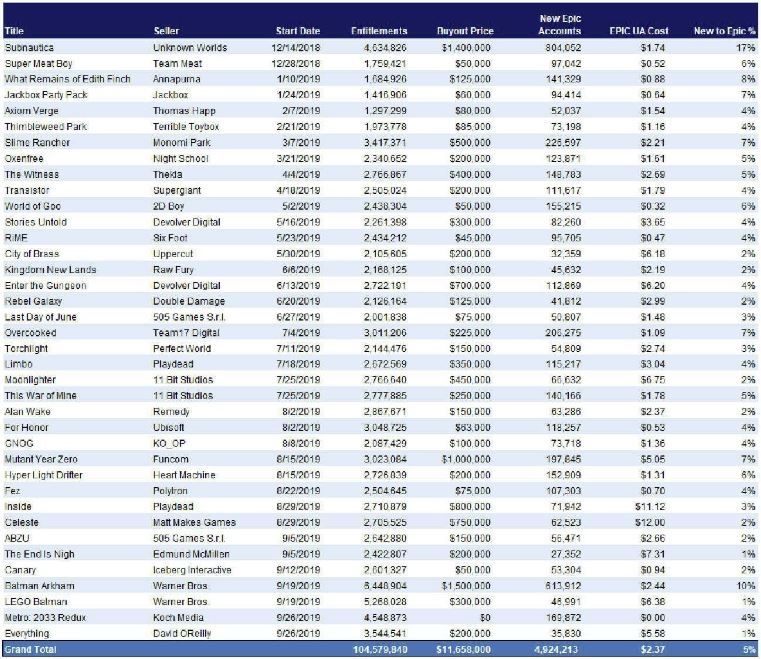Screen dimensions: 761x659
Task: Select the grand total $11,658,000 buyout cell
Action: (x=463, y=650)
